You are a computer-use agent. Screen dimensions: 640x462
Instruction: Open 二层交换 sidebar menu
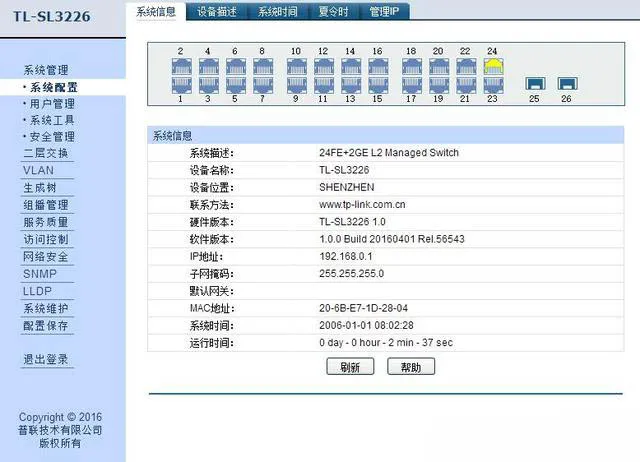click(46, 153)
